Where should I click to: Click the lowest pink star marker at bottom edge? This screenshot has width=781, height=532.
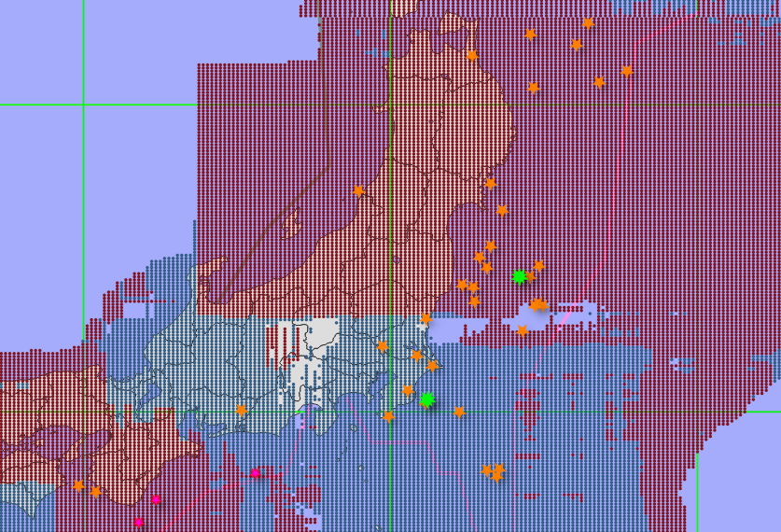coord(138,522)
